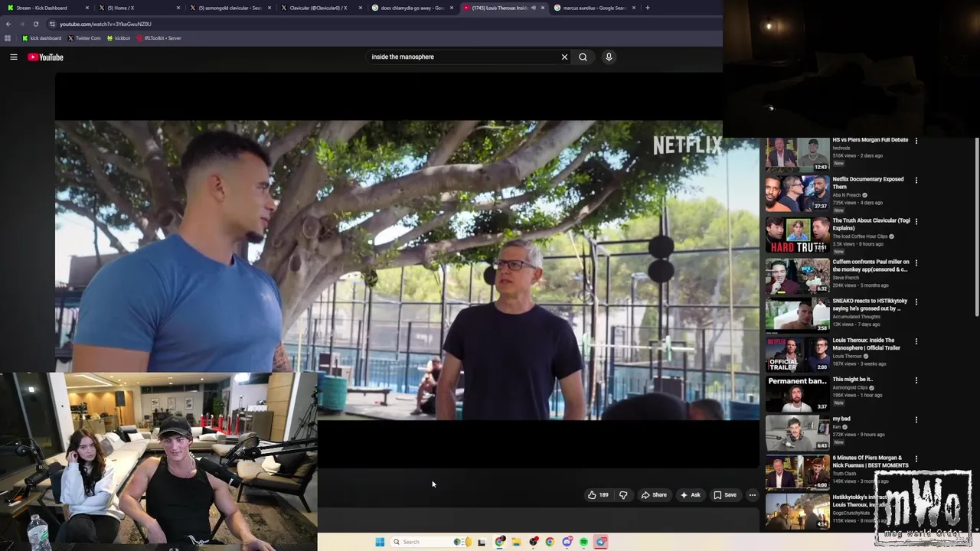
Task: Go back with the browser arrow
Action: pos(8,24)
